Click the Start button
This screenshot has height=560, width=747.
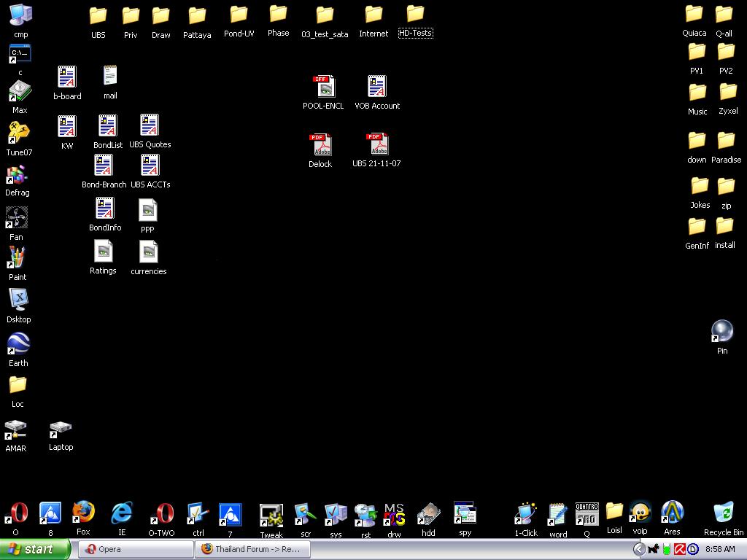click(x=35, y=549)
